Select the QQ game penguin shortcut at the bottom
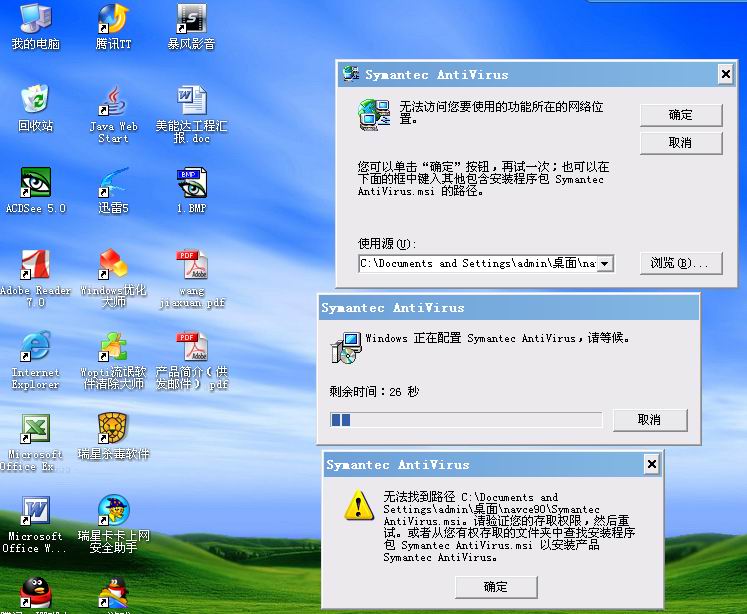Image resolution: width=747 pixels, height=614 pixels. point(113,593)
